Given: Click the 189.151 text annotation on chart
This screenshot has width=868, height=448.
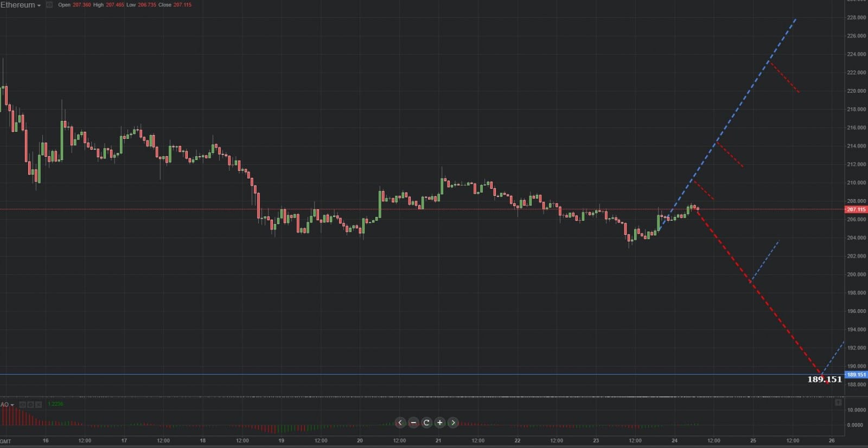Looking at the screenshot, I should click(824, 379).
